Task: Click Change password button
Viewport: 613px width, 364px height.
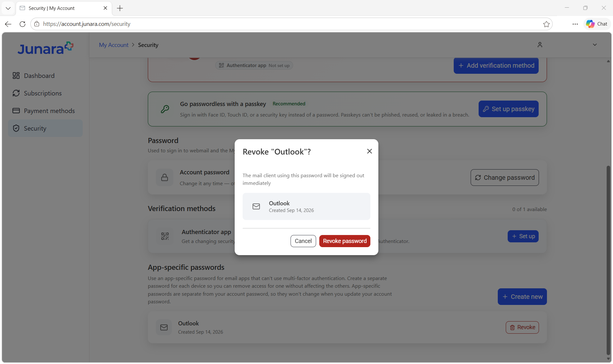Action: pyautogui.click(x=505, y=178)
